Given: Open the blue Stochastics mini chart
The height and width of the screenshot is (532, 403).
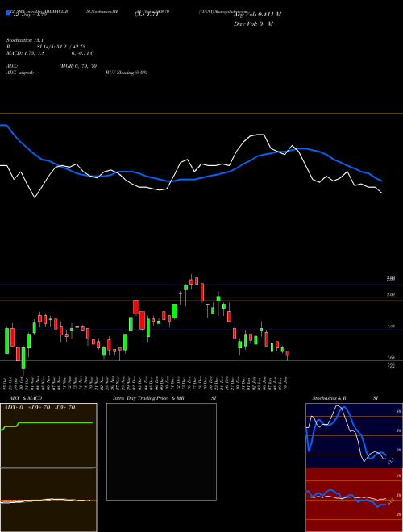Looking at the screenshot, I should pyautogui.click(x=354, y=435).
